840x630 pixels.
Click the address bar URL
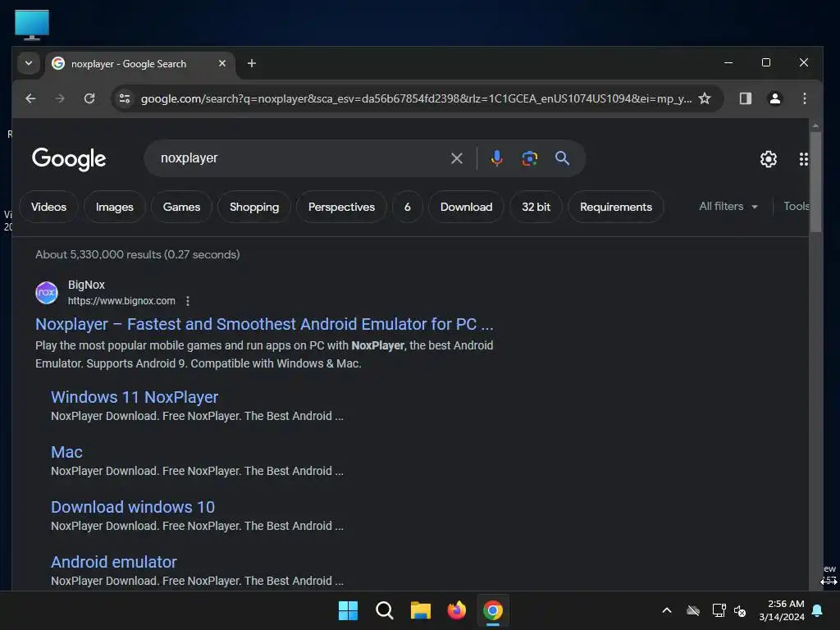[416, 98]
